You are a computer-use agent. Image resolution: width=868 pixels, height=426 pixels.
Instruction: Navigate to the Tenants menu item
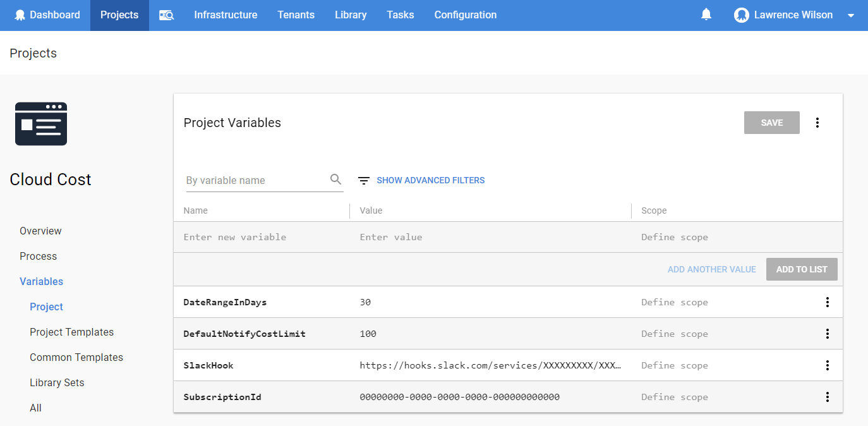(296, 15)
